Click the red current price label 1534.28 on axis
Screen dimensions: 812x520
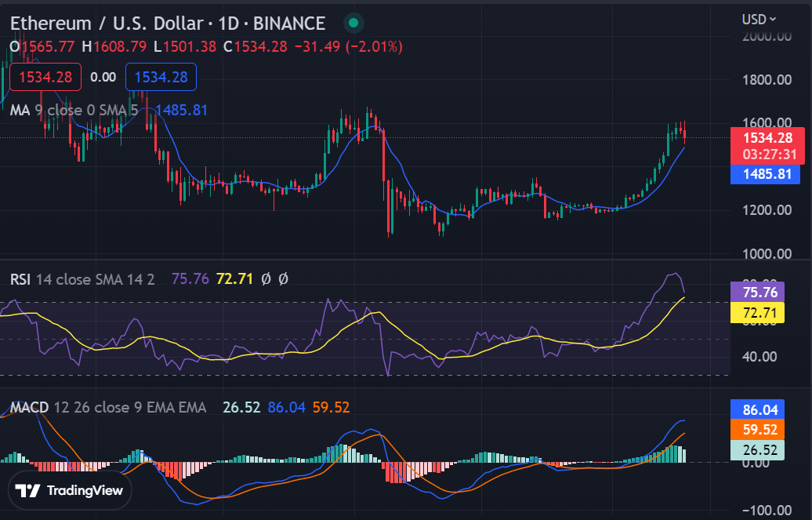coord(767,146)
